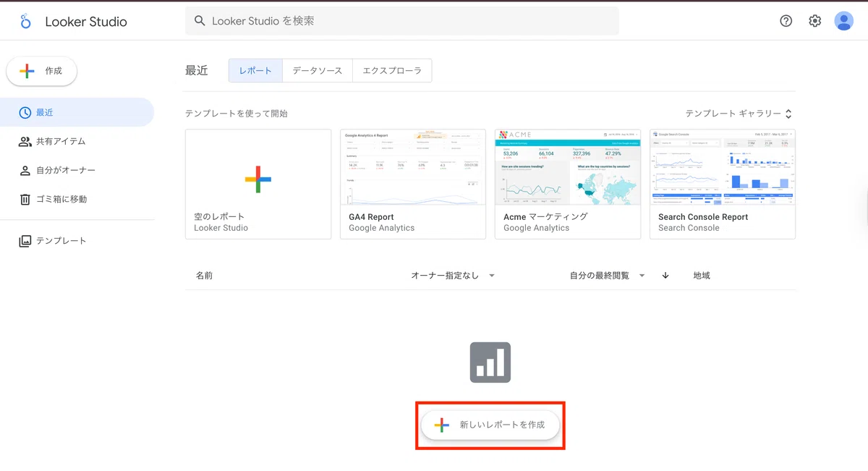Open 共有アイテム in the sidebar
The height and width of the screenshot is (471, 868).
(77, 141)
